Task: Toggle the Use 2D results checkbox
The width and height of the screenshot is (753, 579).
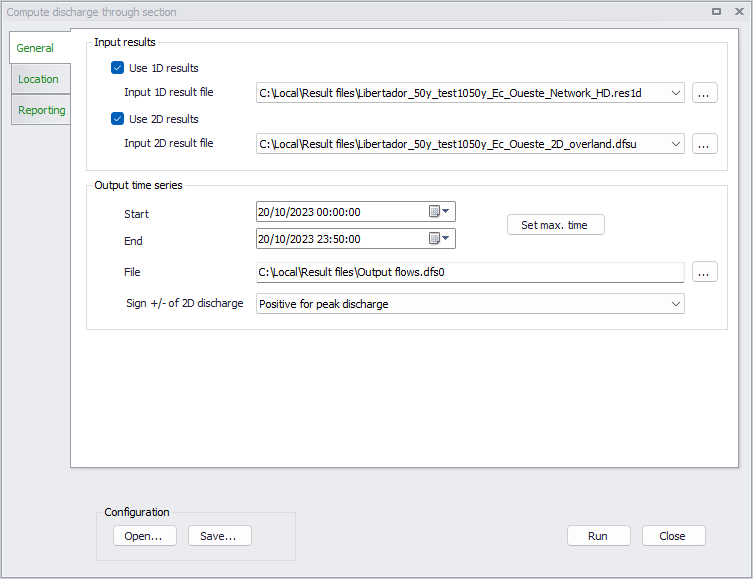Action: coord(117,119)
